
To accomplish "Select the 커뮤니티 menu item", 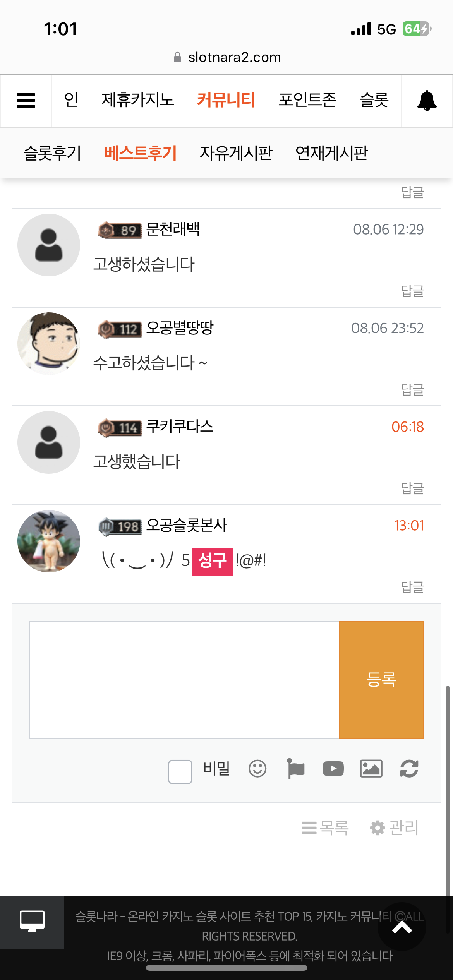I will pos(226,100).
